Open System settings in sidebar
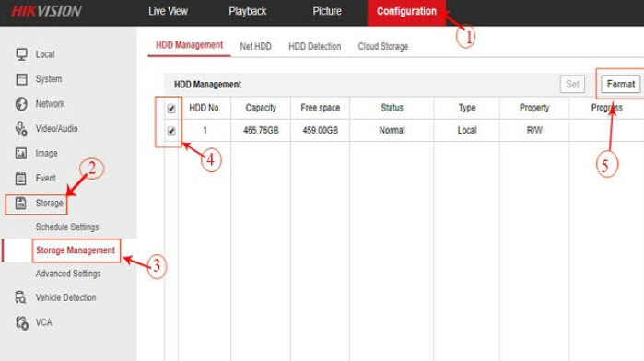This screenshot has width=644, height=361. pos(49,79)
